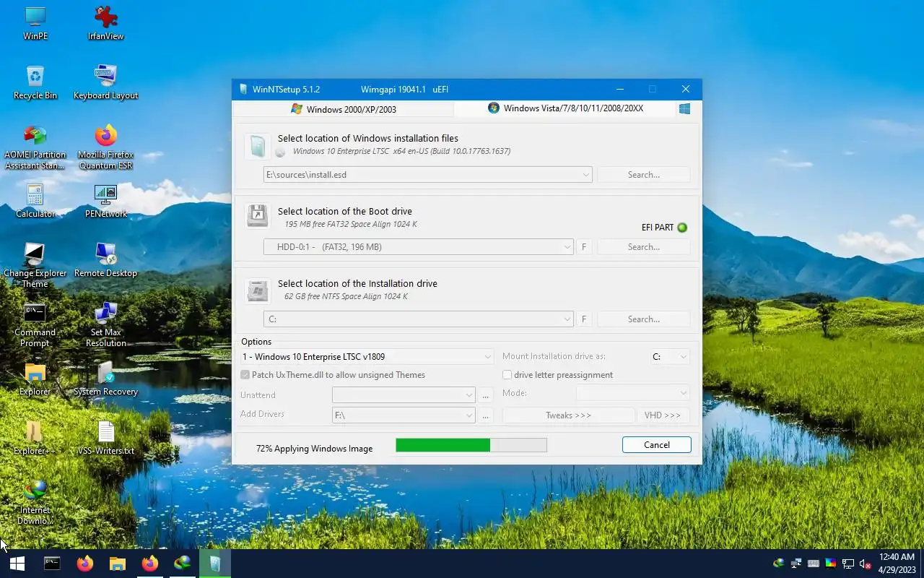The width and height of the screenshot is (924, 578).
Task: Click the F button for Installation drive
Action: (x=584, y=319)
